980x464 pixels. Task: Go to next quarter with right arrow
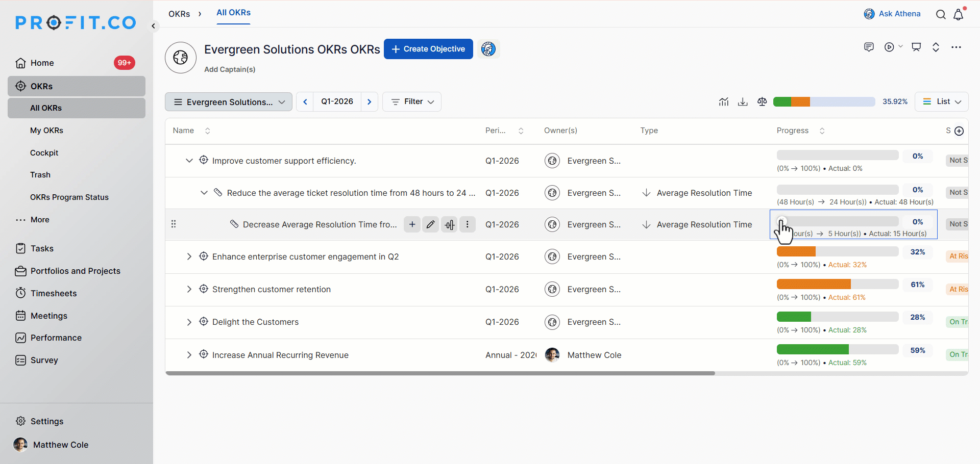coord(369,102)
